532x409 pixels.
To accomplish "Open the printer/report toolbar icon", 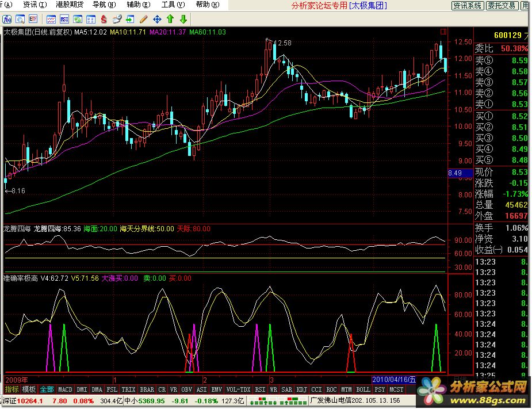I will [117, 20].
